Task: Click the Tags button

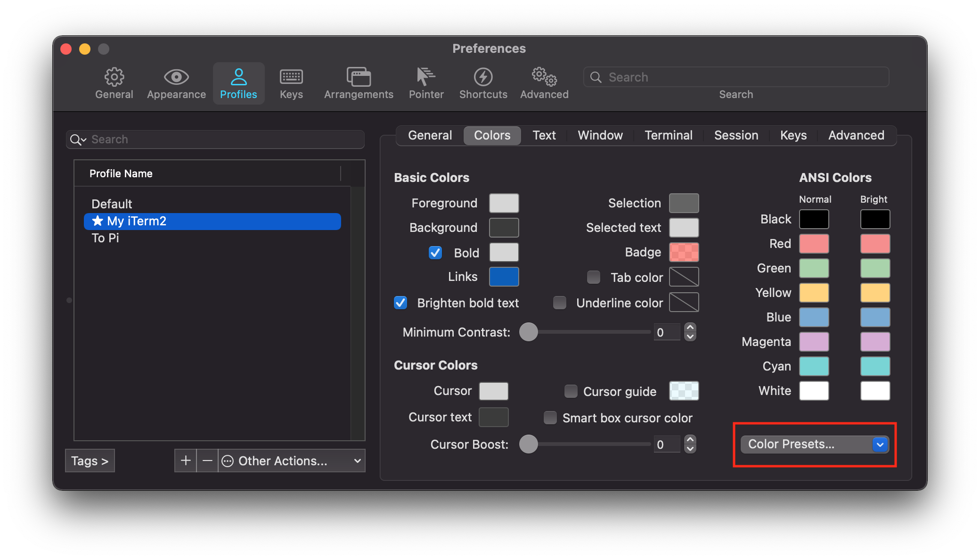Action: (90, 461)
